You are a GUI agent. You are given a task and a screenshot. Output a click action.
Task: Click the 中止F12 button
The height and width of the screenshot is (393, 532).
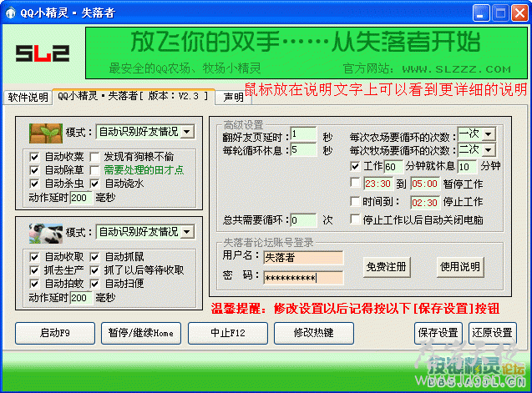click(x=228, y=333)
